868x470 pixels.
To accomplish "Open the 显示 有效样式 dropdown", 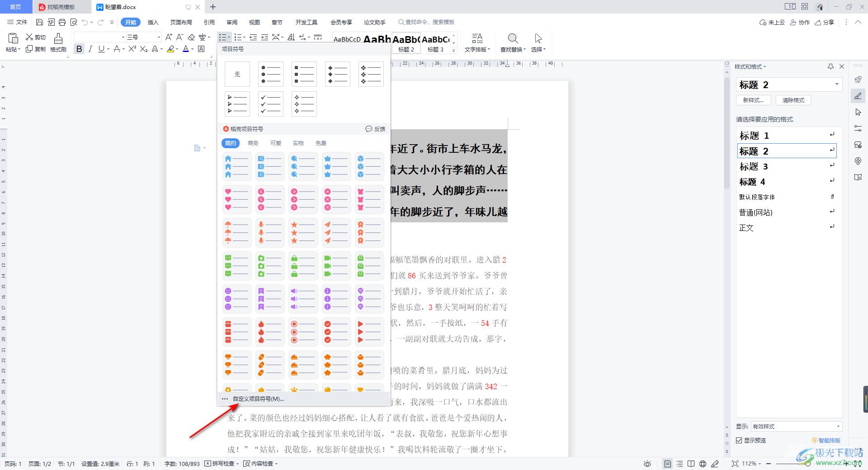I will point(796,427).
